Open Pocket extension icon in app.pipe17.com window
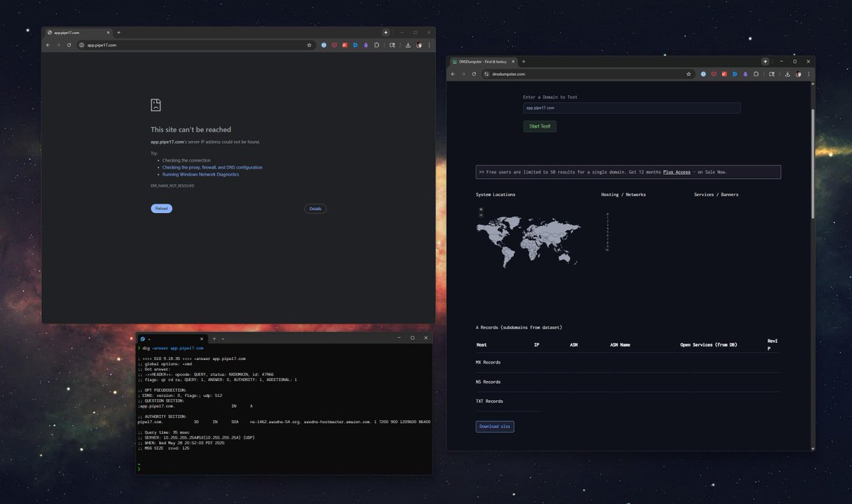Viewport: 852px width, 504px height. click(334, 45)
